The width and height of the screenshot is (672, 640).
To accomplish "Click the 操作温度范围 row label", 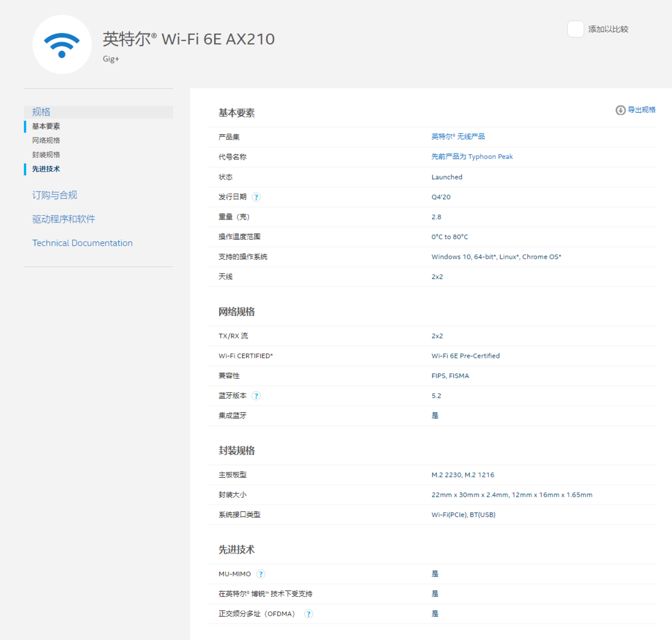I will [239, 237].
